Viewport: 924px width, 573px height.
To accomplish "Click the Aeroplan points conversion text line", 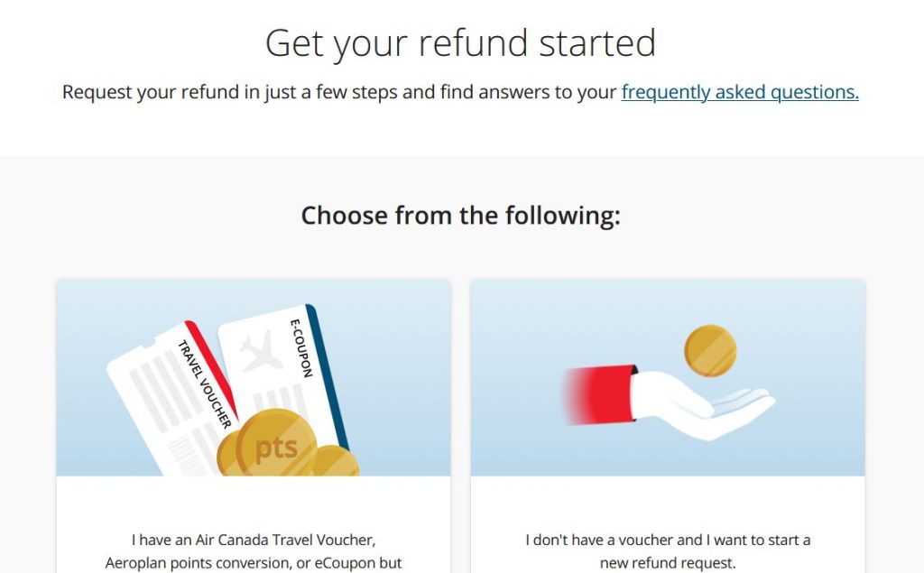I will [254, 563].
